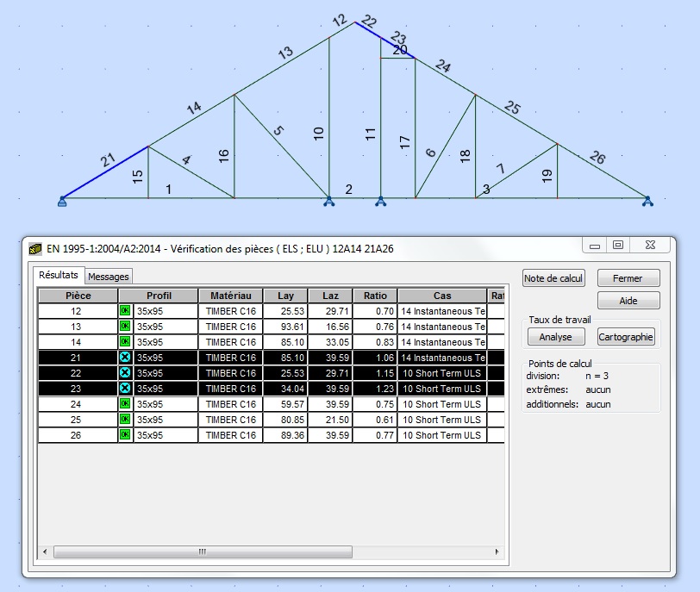This screenshot has width=700, height=592.
Task: Click the Analyse button
Action: pos(556,337)
